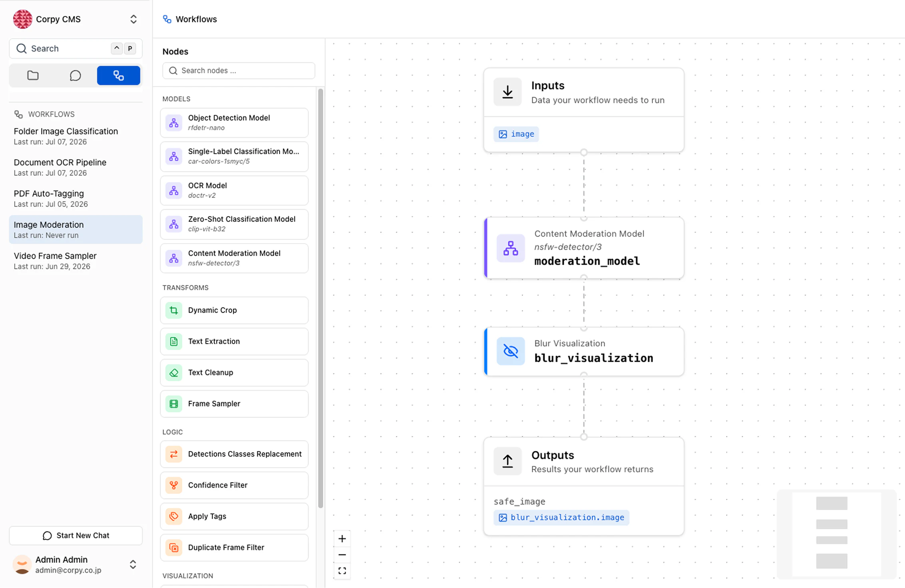Image resolution: width=905 pixels, height=588 pixels.
Task: Select Zero-Shot Classification Model node icon
Action: coord(174,224)
